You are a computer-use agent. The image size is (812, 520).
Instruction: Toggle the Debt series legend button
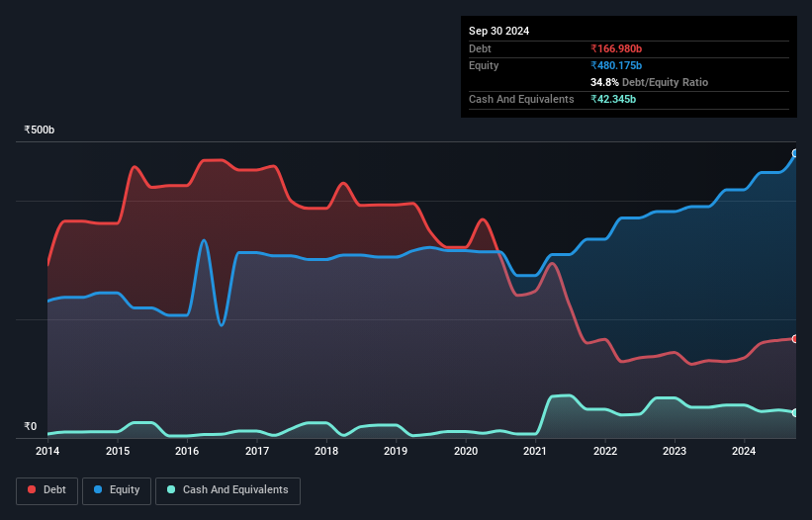click(x=47, y=490)
